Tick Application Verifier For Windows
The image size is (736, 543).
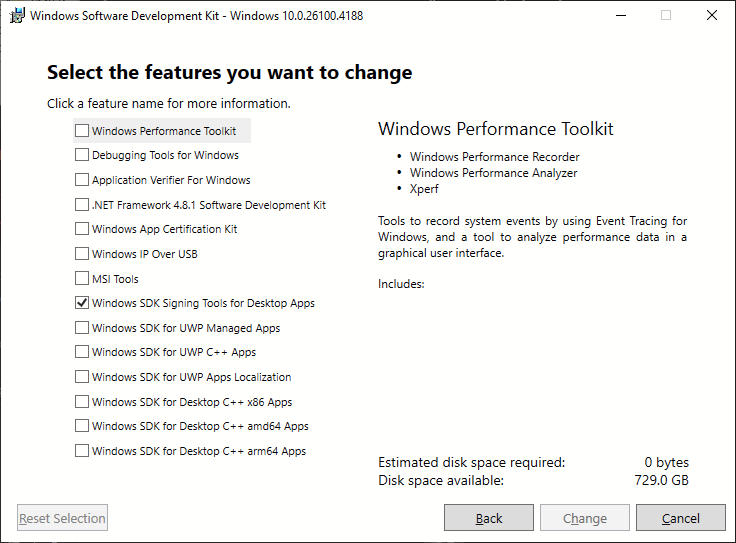[82, 179]
